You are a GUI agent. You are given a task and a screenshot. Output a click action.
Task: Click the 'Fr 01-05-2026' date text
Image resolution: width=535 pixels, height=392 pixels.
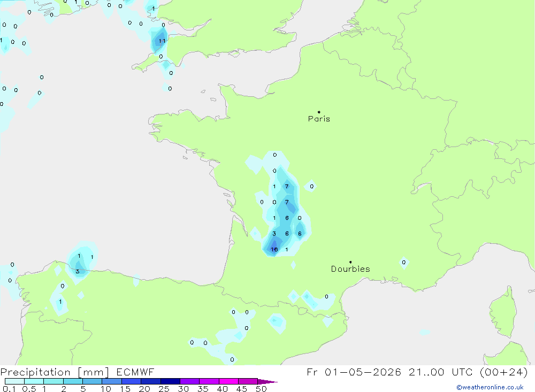tap(354, 372)
